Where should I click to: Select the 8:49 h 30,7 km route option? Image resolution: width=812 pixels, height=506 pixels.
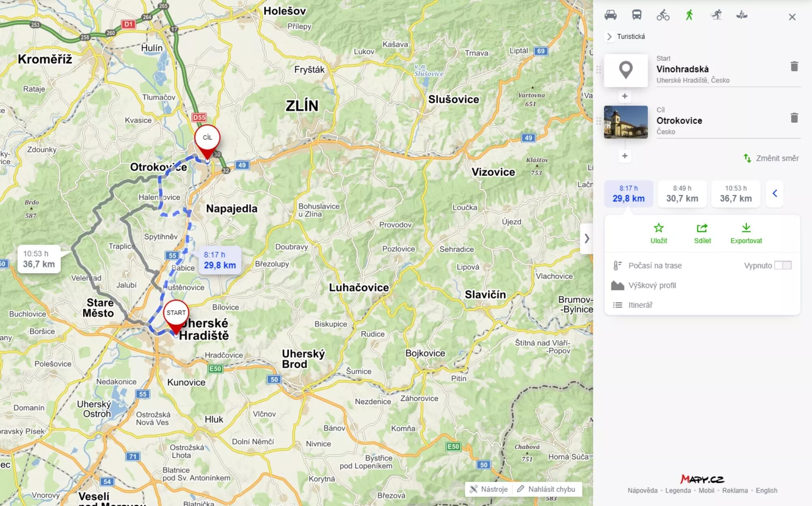[x=682, y=194]
